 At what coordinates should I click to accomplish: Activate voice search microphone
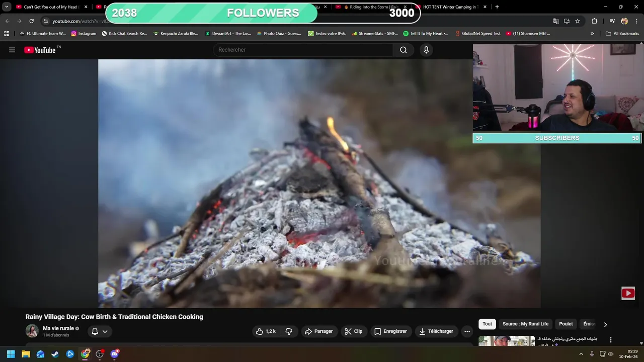[426, 50]
